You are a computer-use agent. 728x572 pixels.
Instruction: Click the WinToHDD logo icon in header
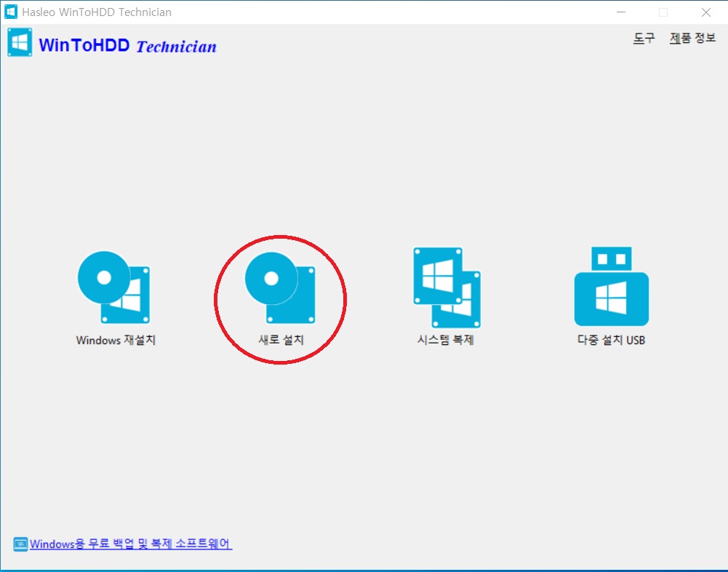coord(20,42)
